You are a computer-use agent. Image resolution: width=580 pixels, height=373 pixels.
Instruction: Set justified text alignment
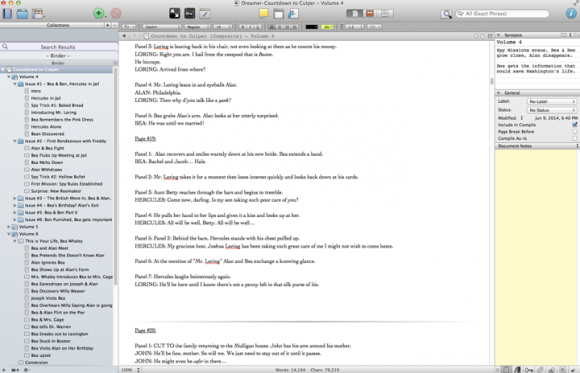pyautogui.click(x=295, y=27)
